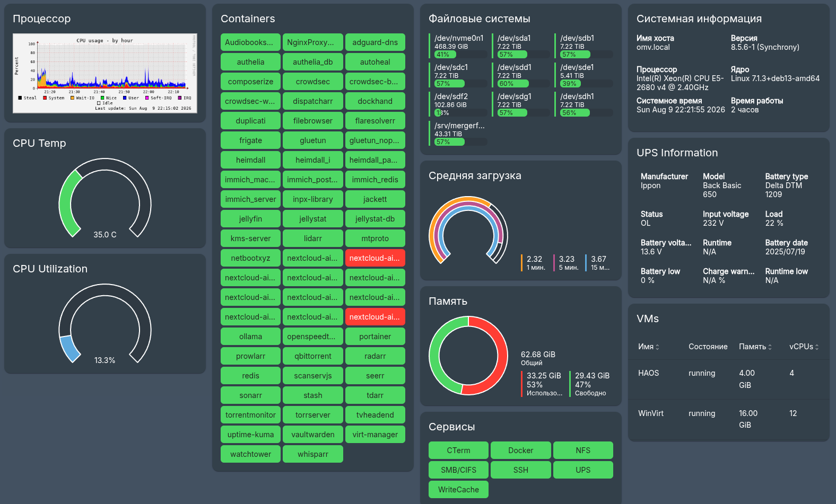Sort VMs table by Память arrows
This screenshot has width=836, height=504.
pyautogui.click(x=770, y=347)
